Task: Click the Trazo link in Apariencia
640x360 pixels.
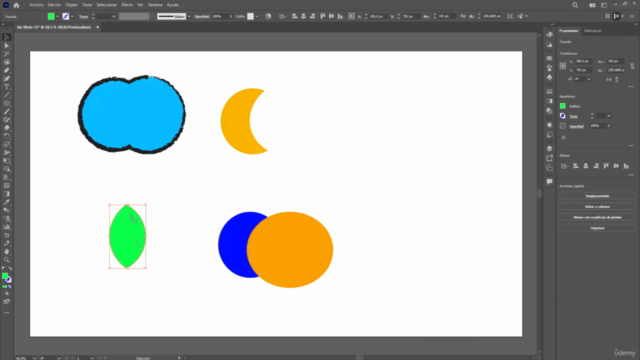Action: tap(573, 116)
